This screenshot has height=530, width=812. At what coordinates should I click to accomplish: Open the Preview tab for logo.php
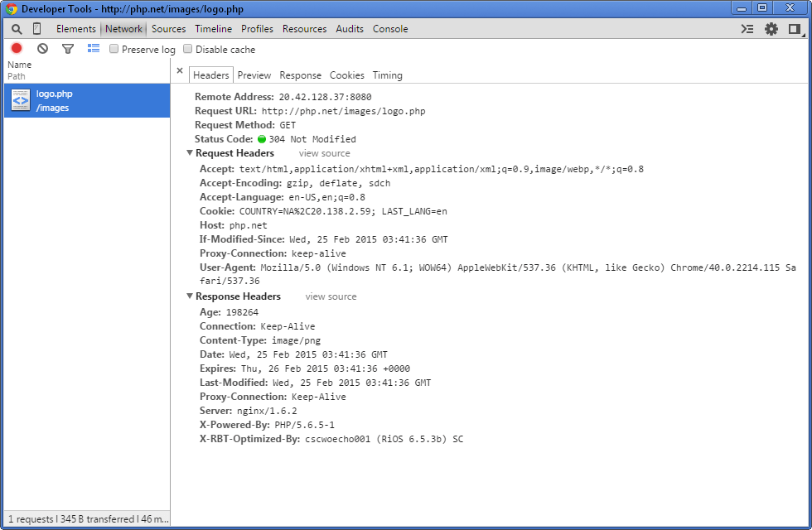(x=254, y=75)
